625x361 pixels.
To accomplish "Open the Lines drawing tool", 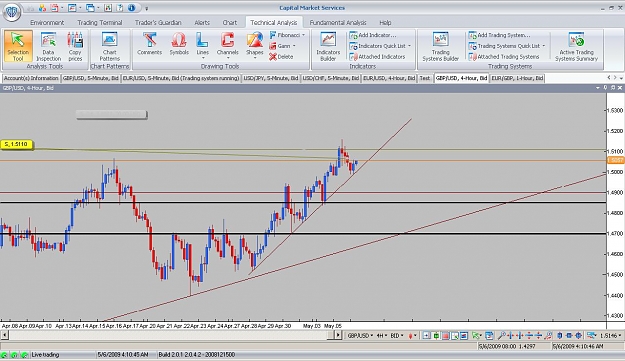I will pyautogui.click(x=202, y=45).
